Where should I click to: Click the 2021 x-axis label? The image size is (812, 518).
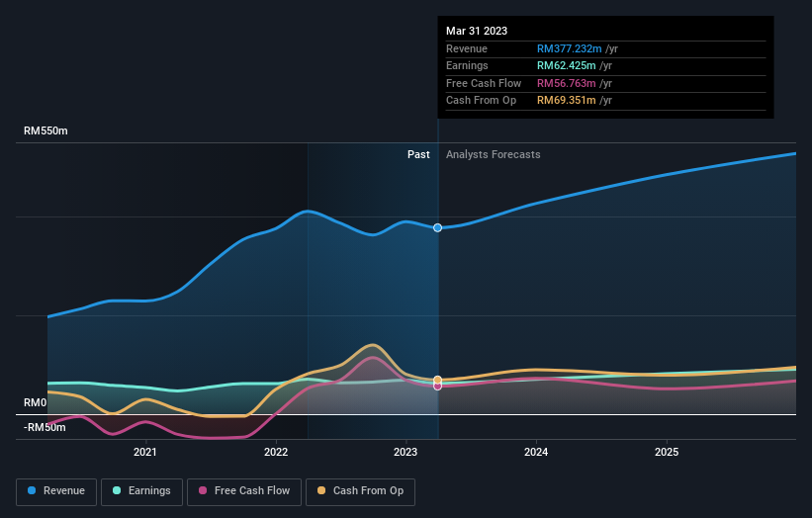pyautogui.click(x=145, y=453)
